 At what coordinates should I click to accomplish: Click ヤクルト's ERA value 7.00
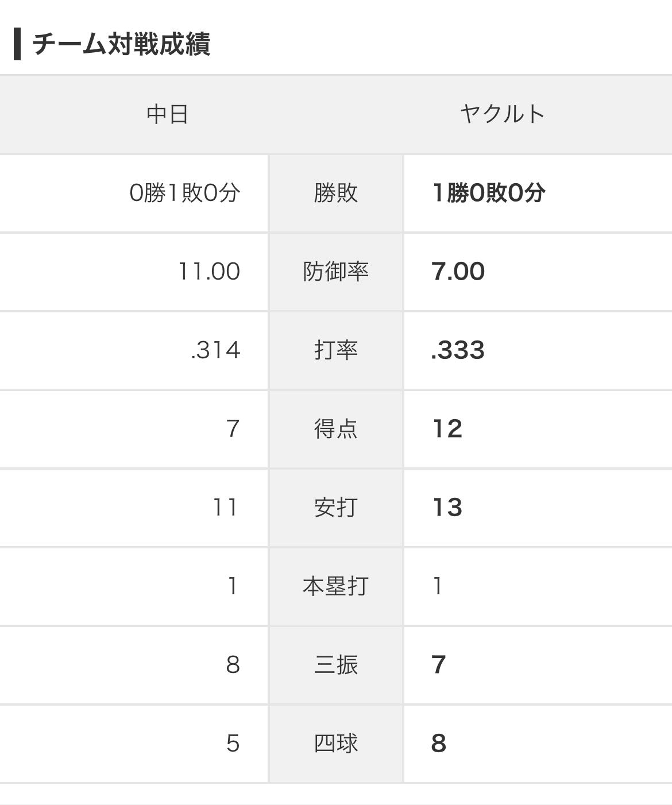(x=458, y=272)
